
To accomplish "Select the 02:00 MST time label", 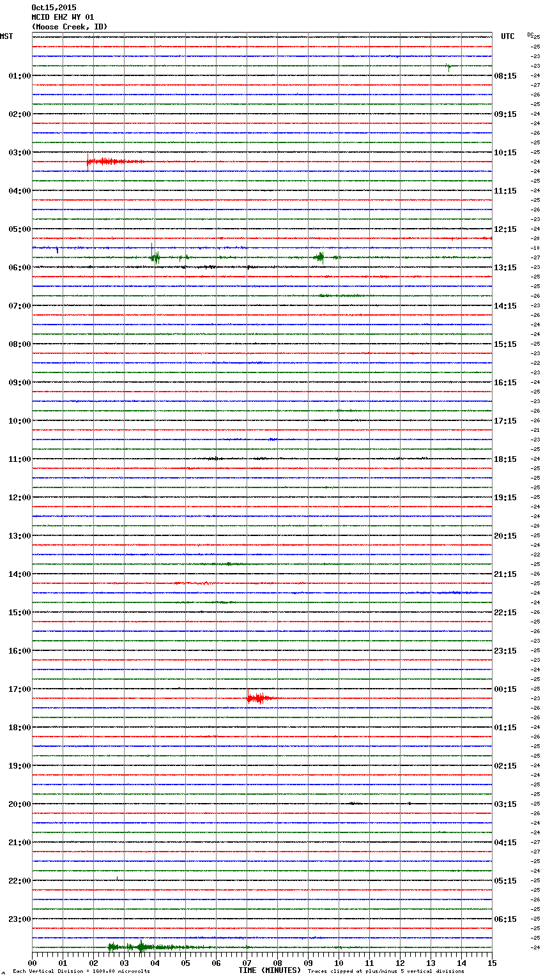I will coord(19,114).
